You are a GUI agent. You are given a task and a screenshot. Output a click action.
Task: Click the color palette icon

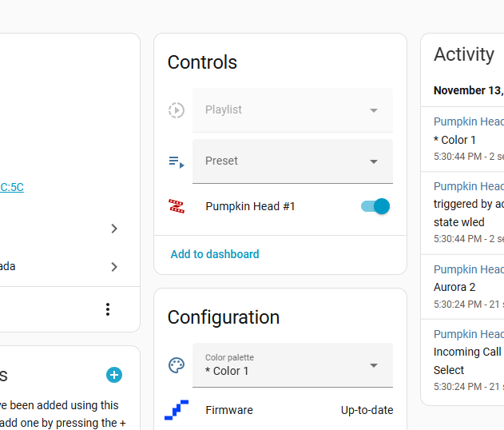click(177, 365)
